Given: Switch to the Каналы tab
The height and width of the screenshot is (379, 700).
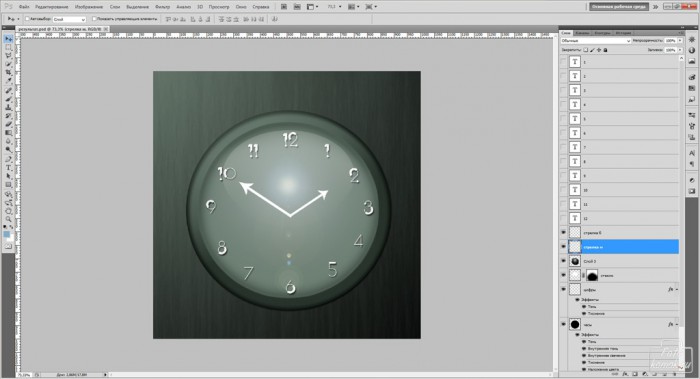Looking at the screenshot, I should (582, 33).
